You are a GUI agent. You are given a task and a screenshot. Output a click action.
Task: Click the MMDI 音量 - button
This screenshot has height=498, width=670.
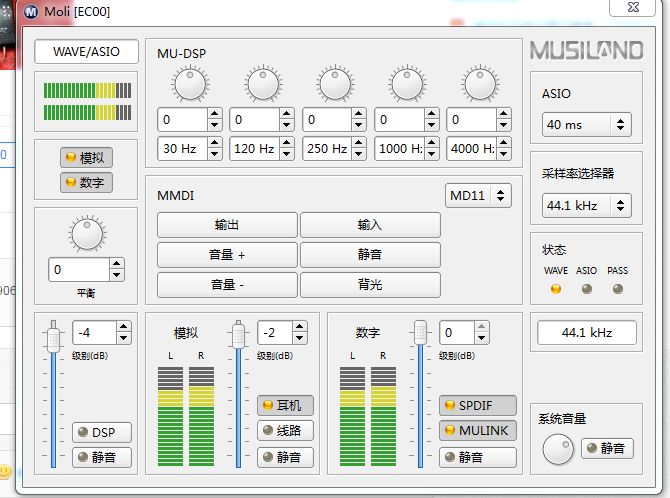coord(227,285)
